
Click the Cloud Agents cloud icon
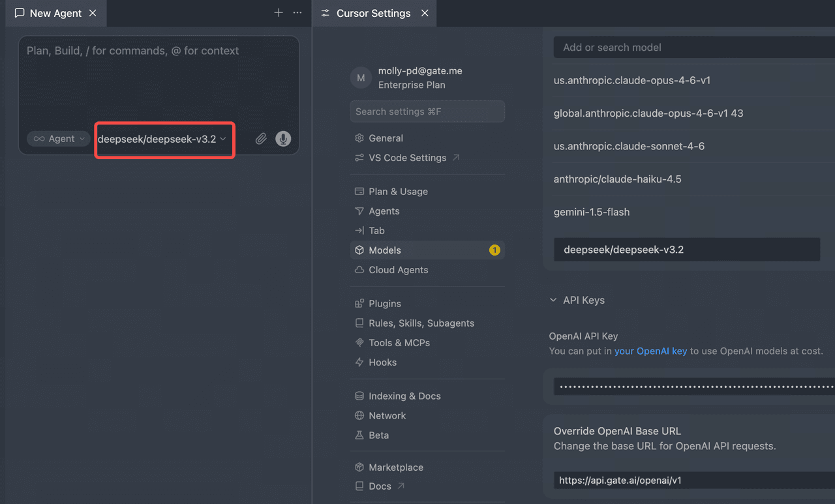359,270
